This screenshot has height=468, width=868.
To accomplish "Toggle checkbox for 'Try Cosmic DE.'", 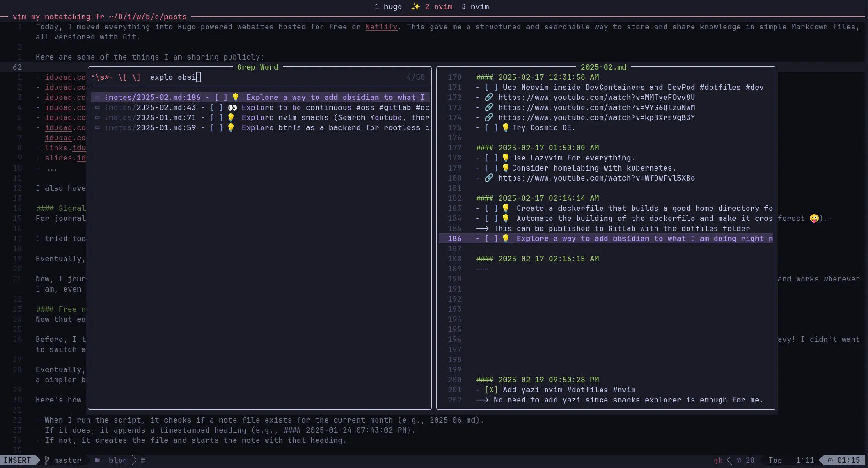I will 491,127.
